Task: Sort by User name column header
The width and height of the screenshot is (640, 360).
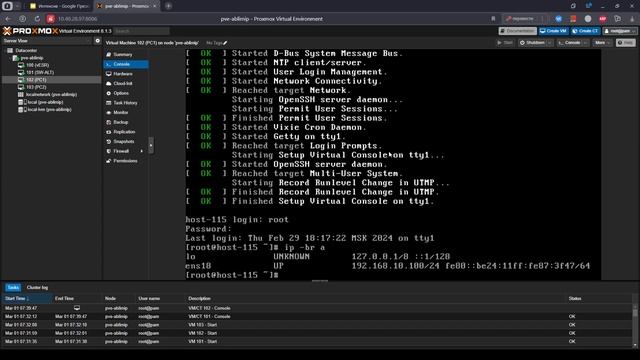Action: pos(161,298)
